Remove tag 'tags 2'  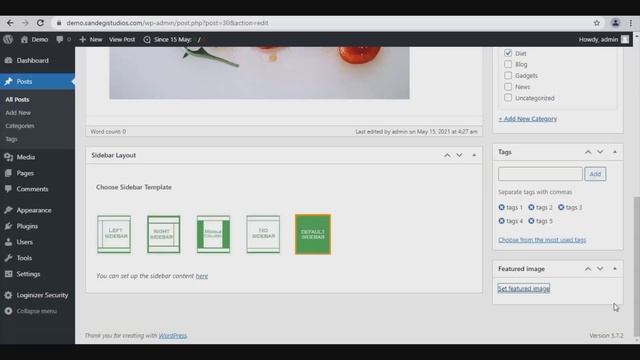(x=531, y=207)
